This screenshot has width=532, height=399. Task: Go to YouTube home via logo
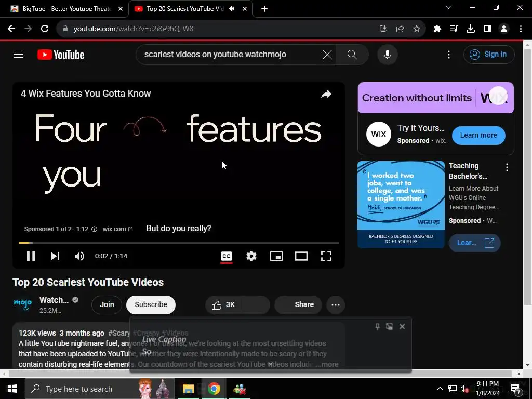pyautogui.click(x=61, y=55)
